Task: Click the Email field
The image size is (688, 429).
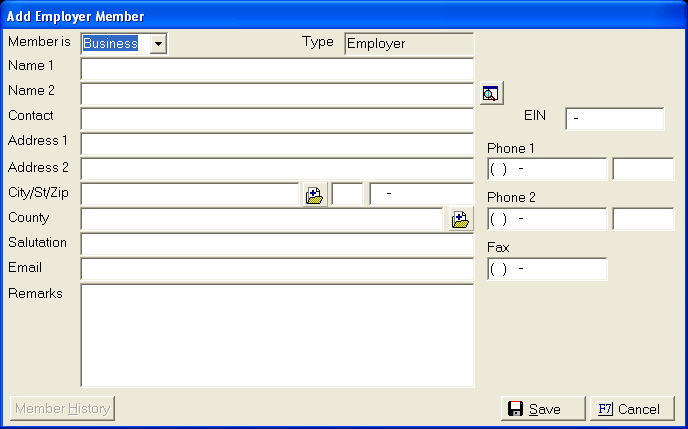Action: (277, 269)
